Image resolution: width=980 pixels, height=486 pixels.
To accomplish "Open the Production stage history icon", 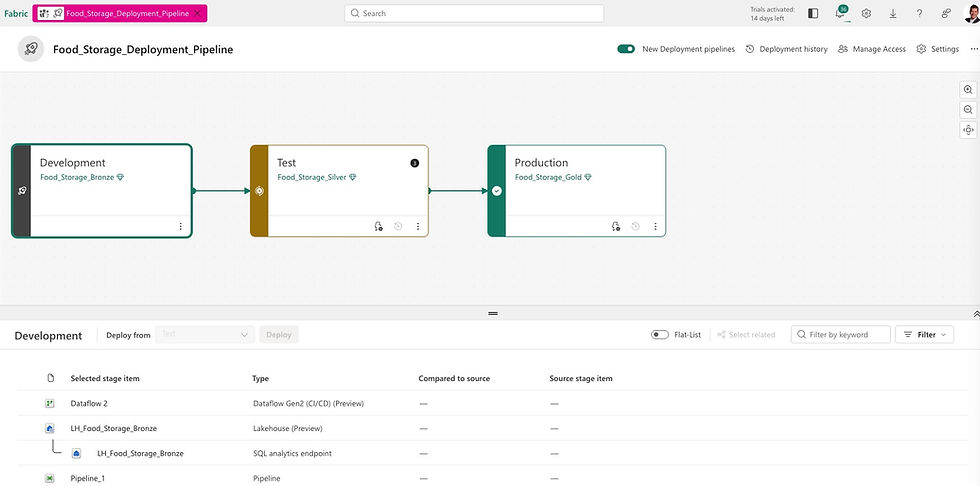I will coord(636,226).
